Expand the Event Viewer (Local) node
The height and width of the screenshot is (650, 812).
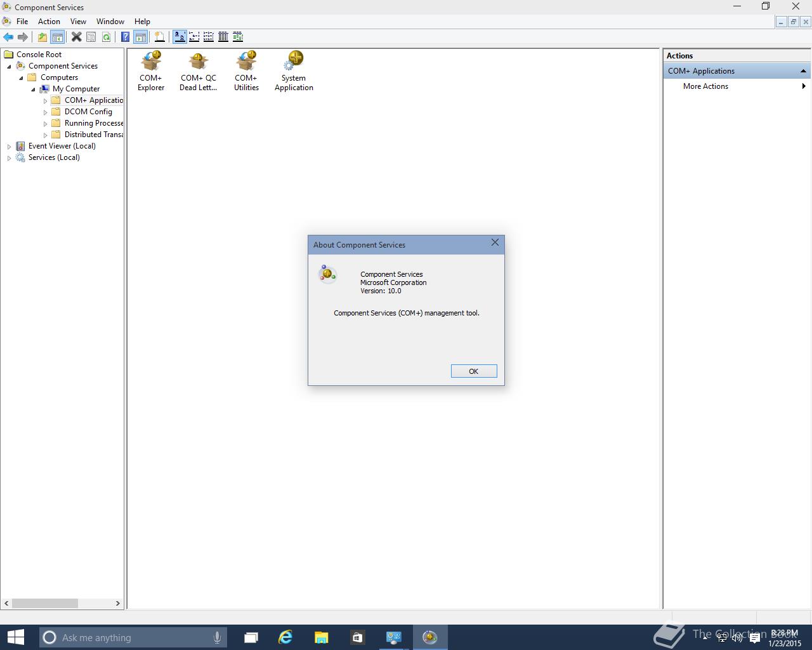[9, 147]
